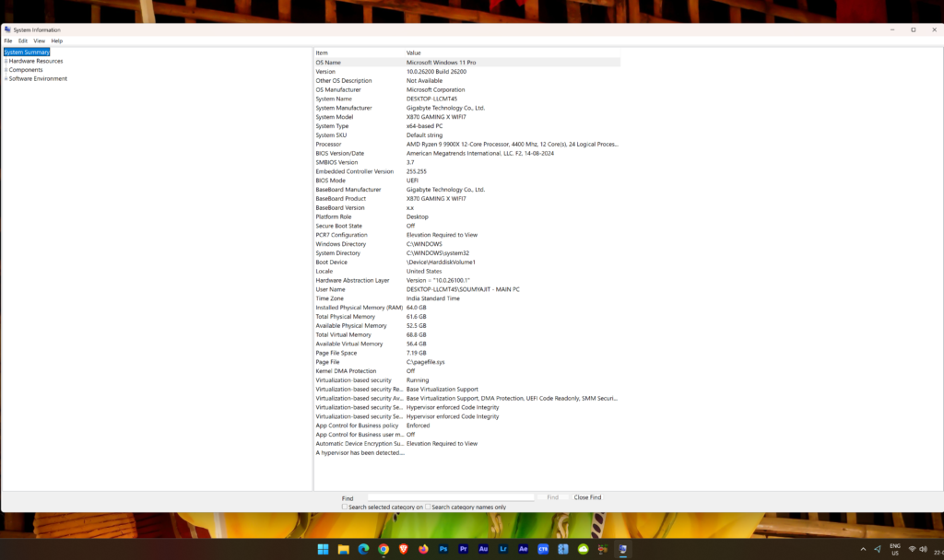This screenshot has width=944, height=560.
Task: Expand the Components tree node
Action: coord(6,70)
